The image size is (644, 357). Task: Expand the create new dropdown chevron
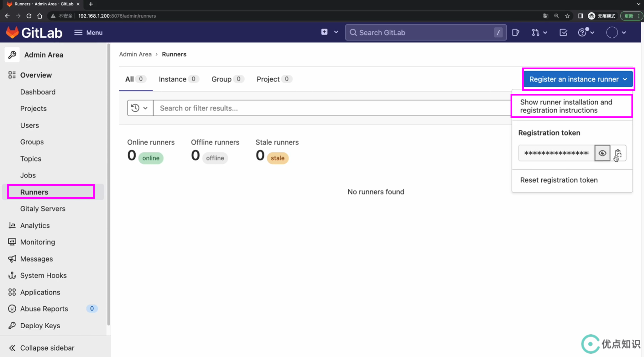pyautogui.click(x=336, y=32)
